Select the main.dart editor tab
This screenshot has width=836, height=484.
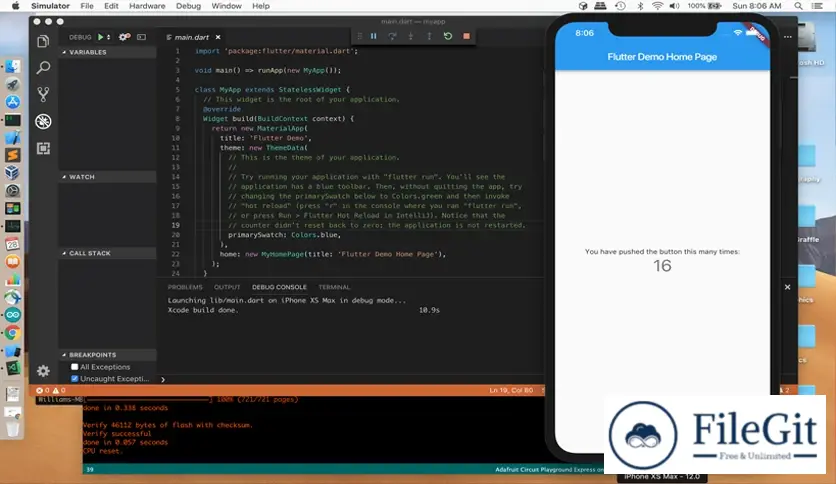[192, 37]
